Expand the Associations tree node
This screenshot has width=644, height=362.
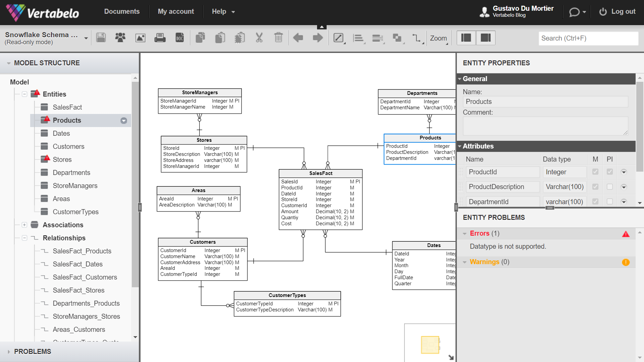pos(24,225)
